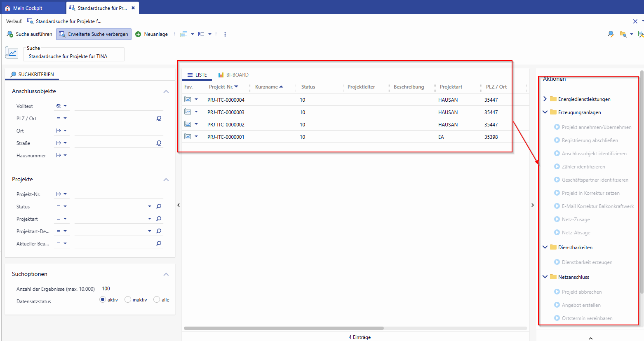Click the horizontal scrollbar below the list
Screen dimensions: 644x341
(x=284, y=328)
